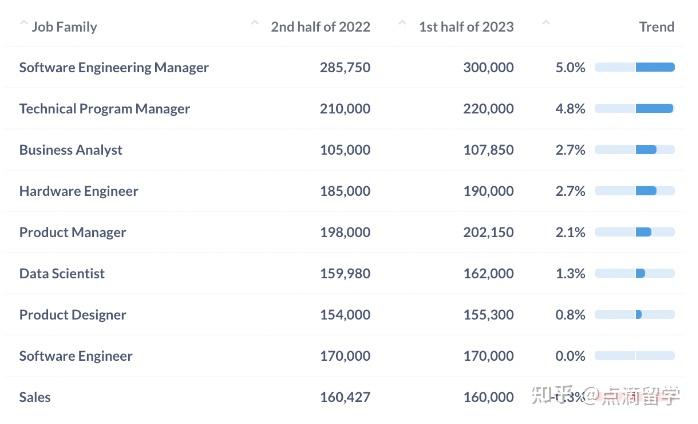Click the Software Engineer 0.0% trend value
This screenshot has height=424, width=698.
pyautogui.click(x=570, y=356)
